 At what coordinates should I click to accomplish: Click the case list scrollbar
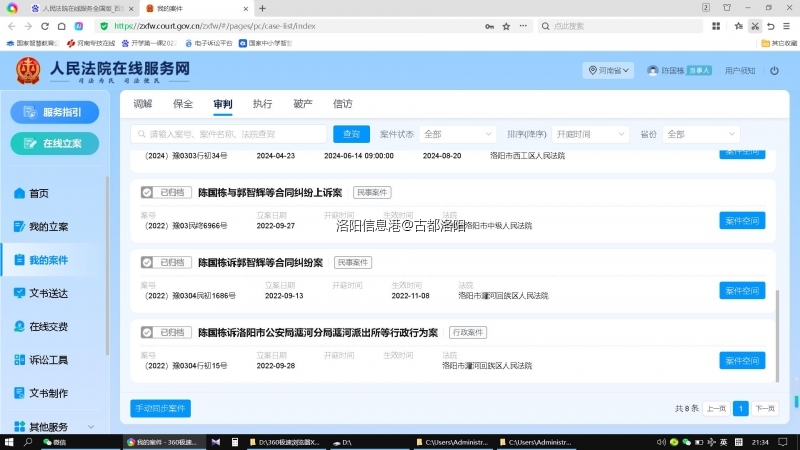click(777, 336)
